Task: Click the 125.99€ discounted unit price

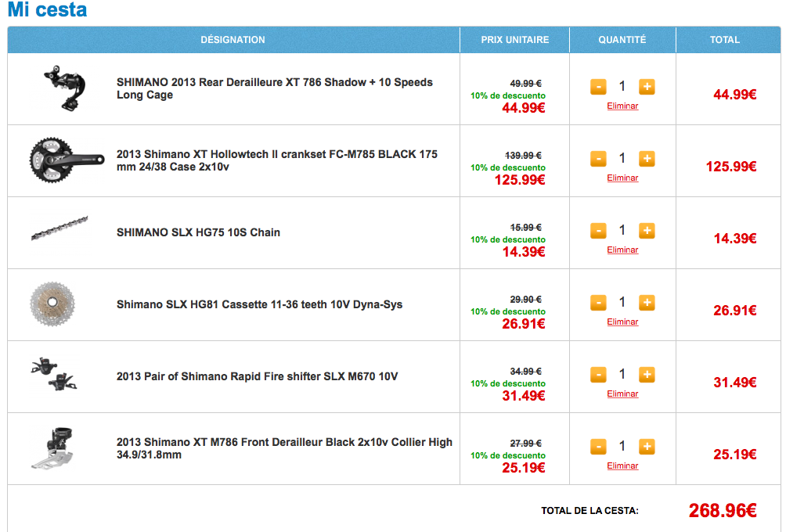Action: click(520, 180)
